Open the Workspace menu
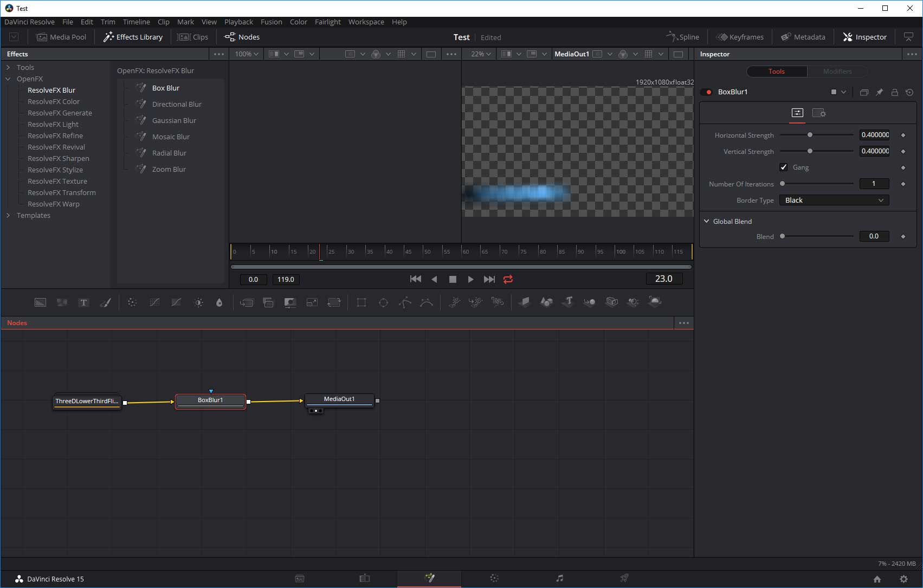This screenshot has width=923, height=588. point(366,22)
